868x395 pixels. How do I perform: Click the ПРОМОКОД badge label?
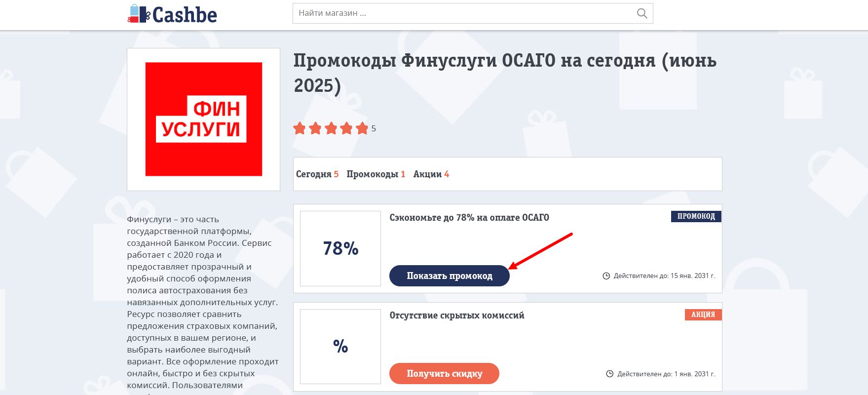point(696,216)
